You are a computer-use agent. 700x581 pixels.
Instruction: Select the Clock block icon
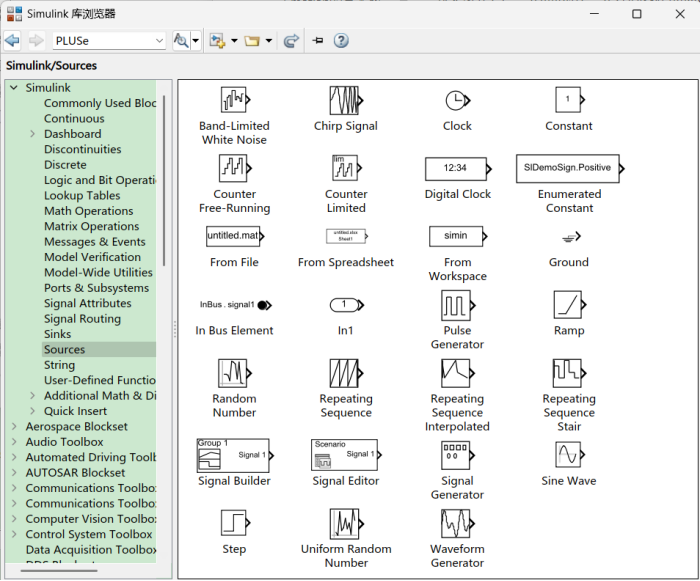pos(458,100)
